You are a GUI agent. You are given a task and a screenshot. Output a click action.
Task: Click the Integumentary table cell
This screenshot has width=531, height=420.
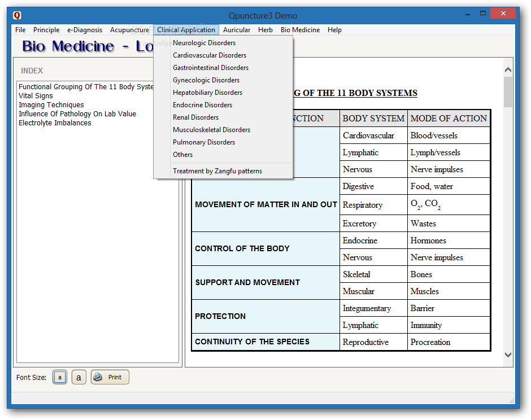click(373, 308)
